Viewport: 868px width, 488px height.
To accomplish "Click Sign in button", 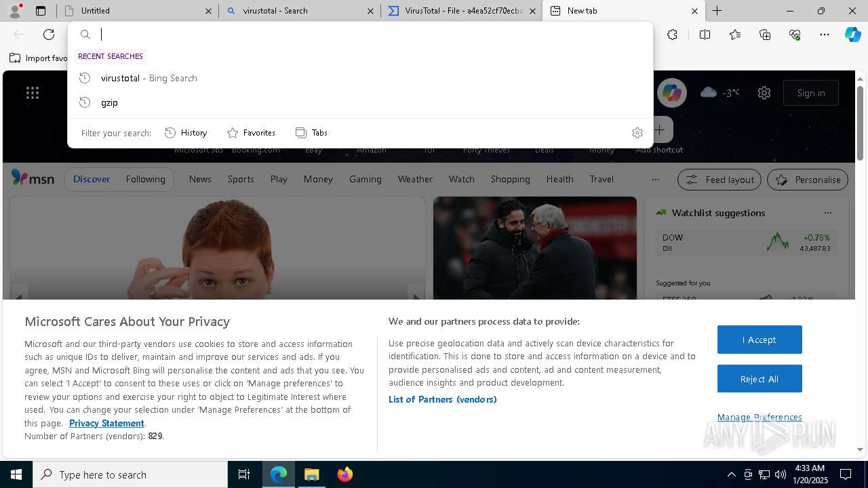I will (x=811, y=93).
